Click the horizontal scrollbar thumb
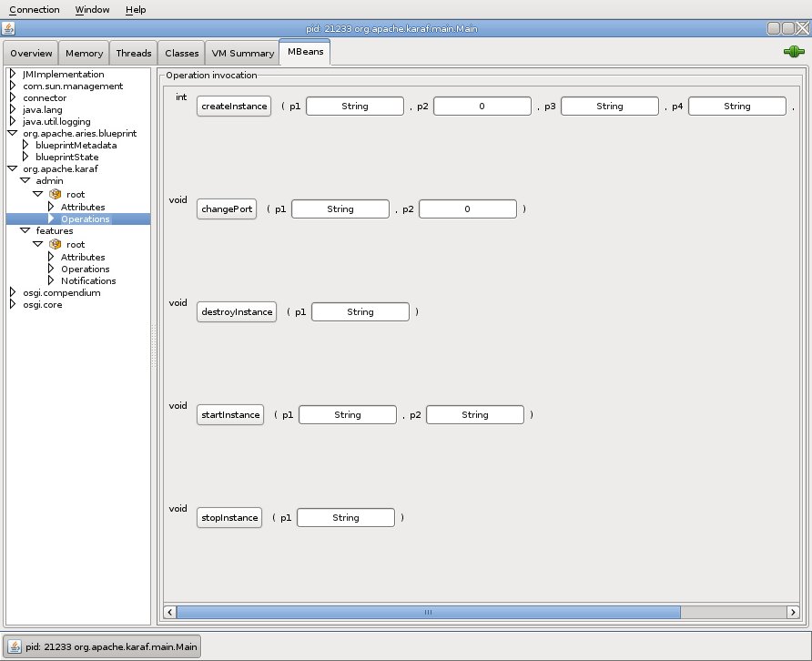The height and width of the screenshot is (661, 812). coord(426,613)
